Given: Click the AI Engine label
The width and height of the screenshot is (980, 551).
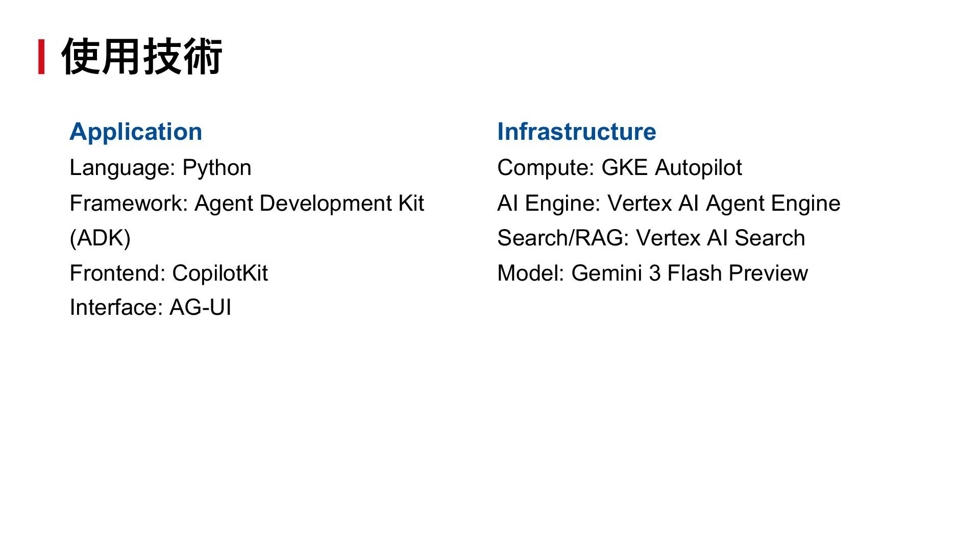Looking at the screenshot, I should [x=548, y=204].
